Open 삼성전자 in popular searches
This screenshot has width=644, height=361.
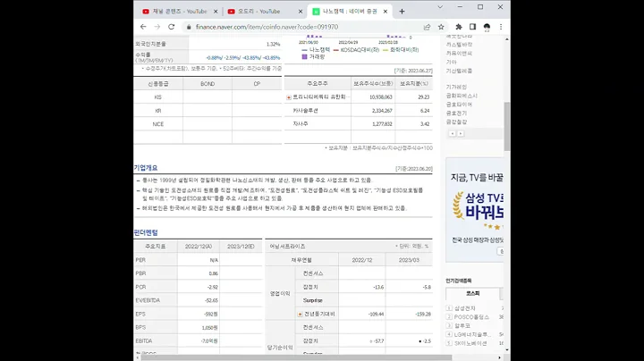[465, 308]
